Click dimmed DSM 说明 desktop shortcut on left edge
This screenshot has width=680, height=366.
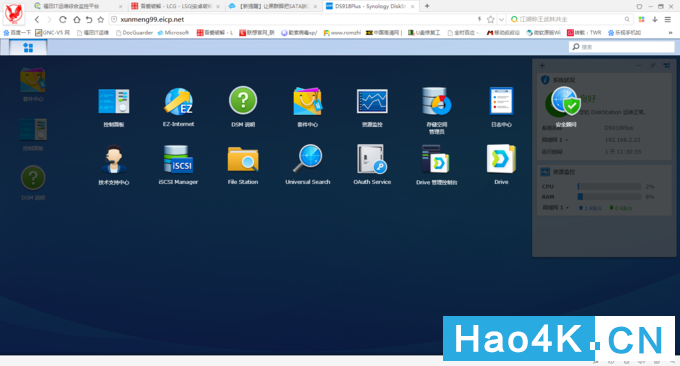[x=33, y=178]
